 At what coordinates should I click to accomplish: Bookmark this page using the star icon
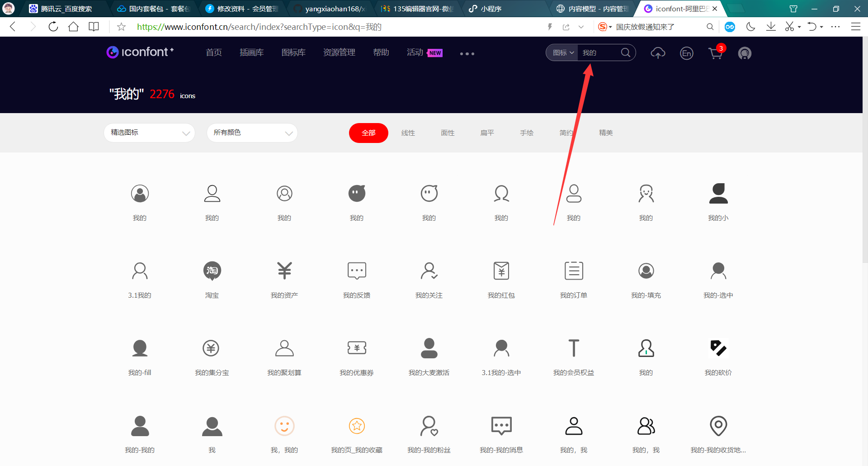120,27
